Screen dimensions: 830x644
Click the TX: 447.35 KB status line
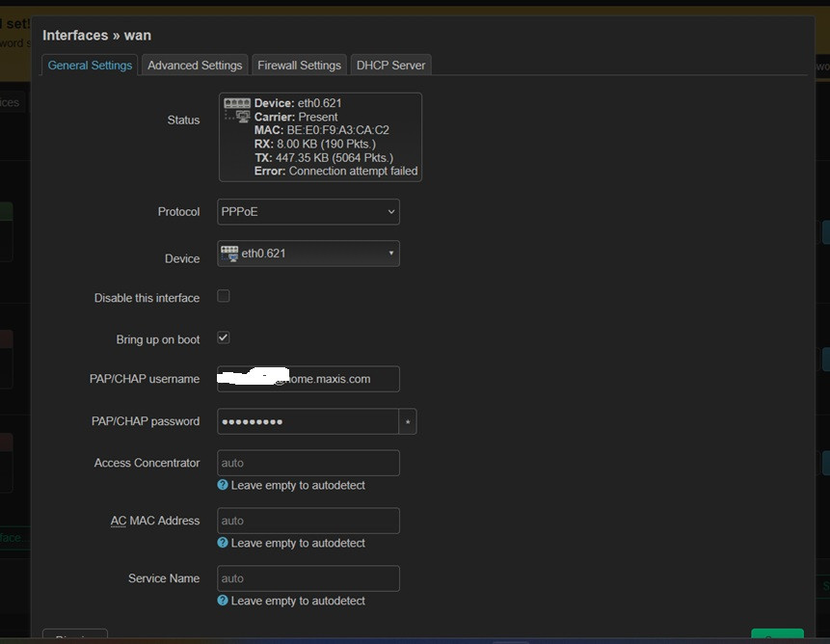[324, 158]
